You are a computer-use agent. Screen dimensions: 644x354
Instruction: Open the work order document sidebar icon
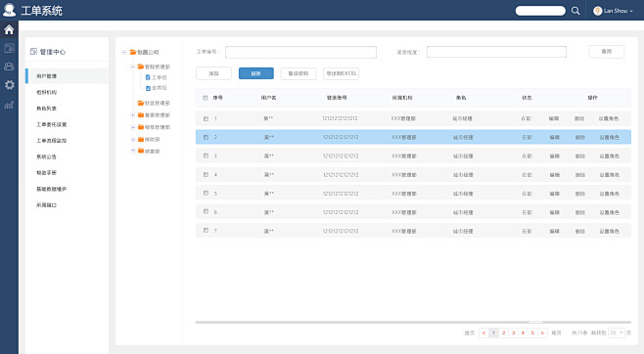[9, 48]
